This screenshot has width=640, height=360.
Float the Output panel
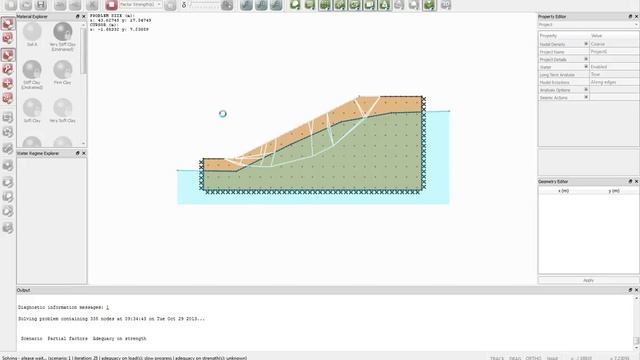pyautogui.click(x=630, y=290)
